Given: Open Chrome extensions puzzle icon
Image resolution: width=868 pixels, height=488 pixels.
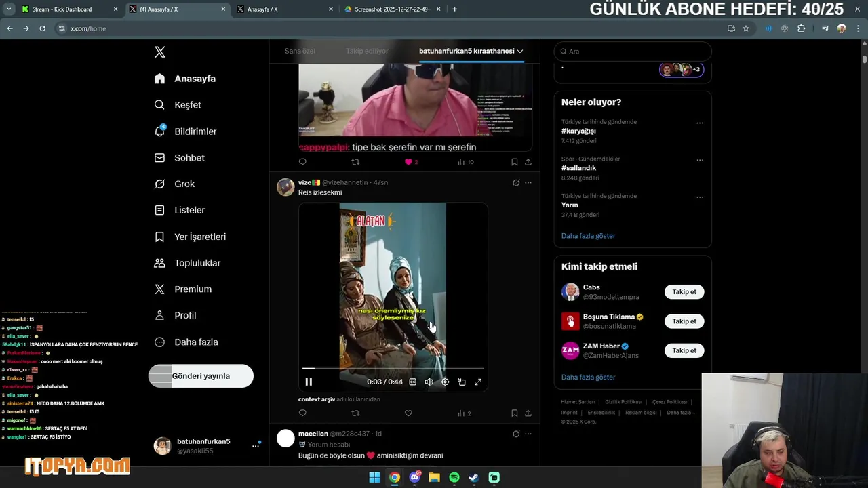Looking at the screenshot, I should [802, 28].
